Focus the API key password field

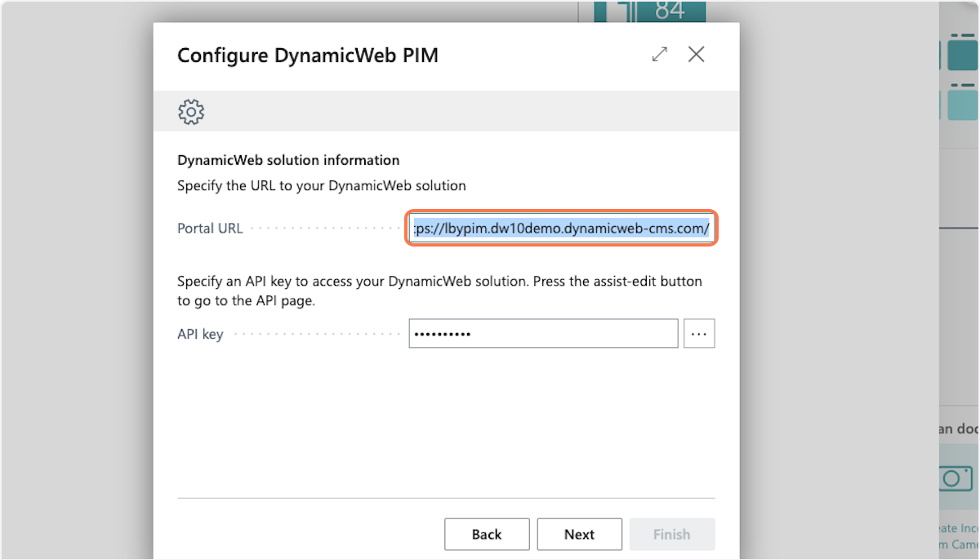click(543, 333)
